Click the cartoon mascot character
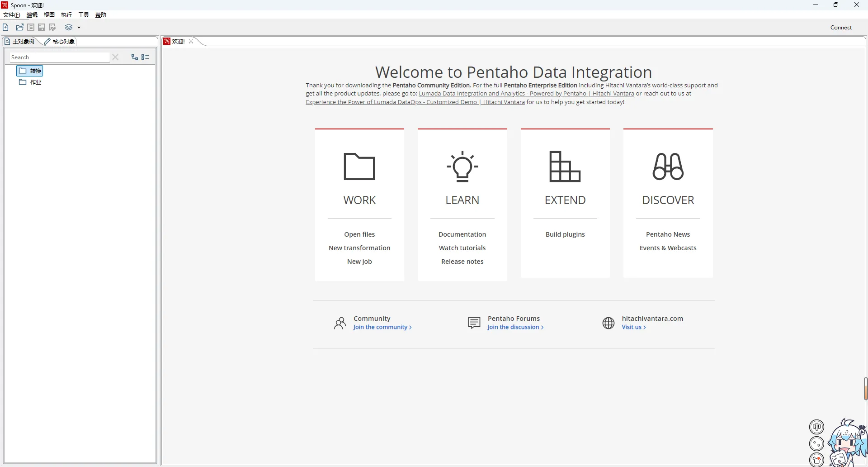Image resolution: width=868 pixels, height=467 pixels. tap(848, 443)
